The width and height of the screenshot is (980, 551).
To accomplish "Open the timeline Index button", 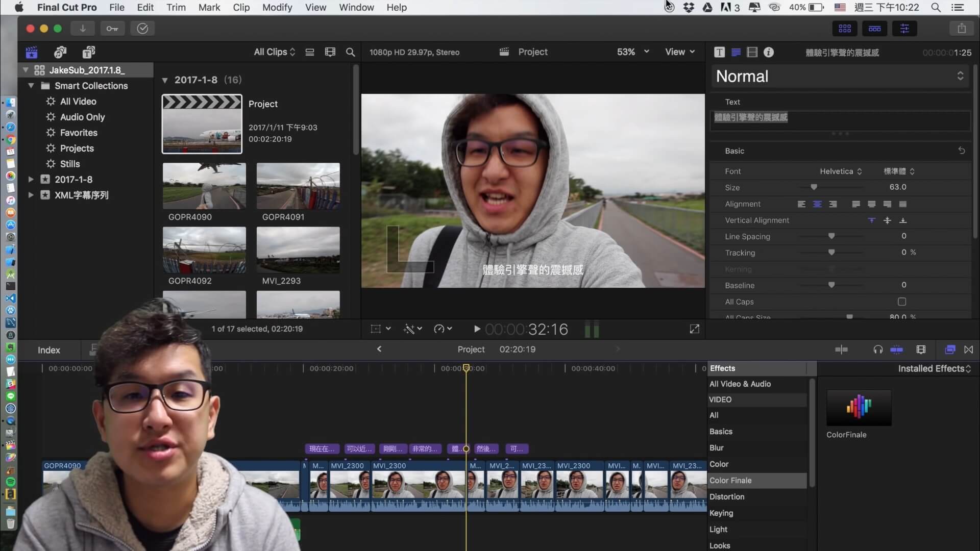I will tap(48, 350).
